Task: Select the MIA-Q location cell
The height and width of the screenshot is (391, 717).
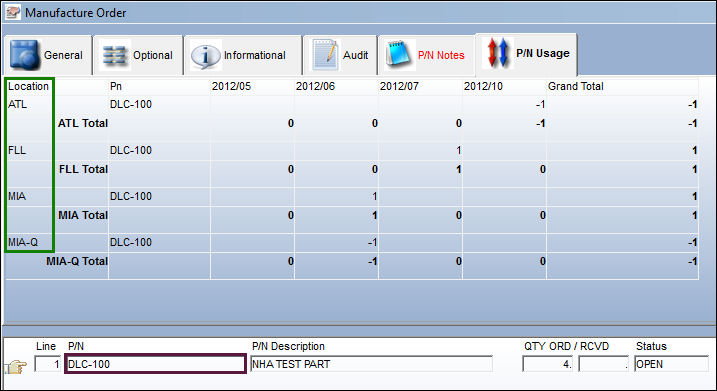Action: (23, 242)
